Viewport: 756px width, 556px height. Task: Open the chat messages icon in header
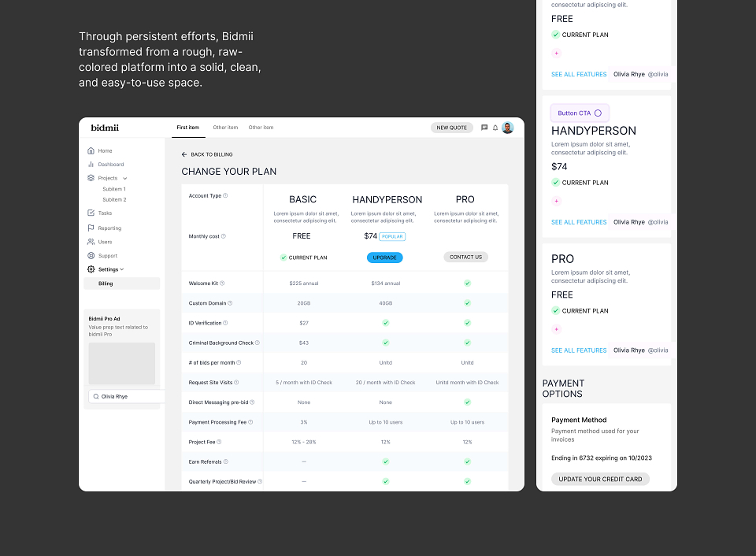[484, 128]
